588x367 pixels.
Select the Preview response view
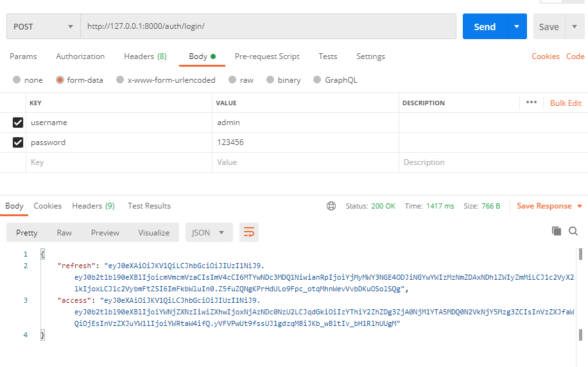(105, 232)
